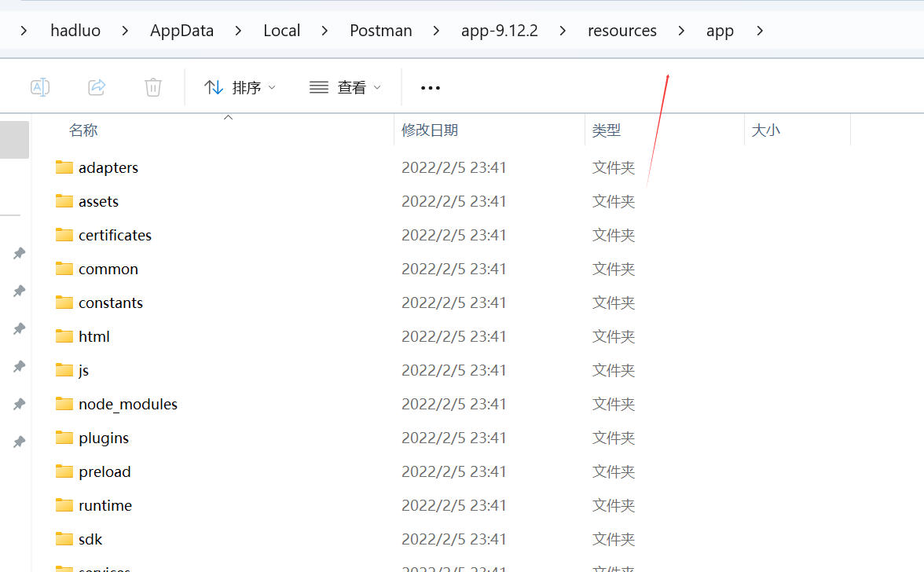
Task: Open the 排序 sort dropdown
Action: 239,88
